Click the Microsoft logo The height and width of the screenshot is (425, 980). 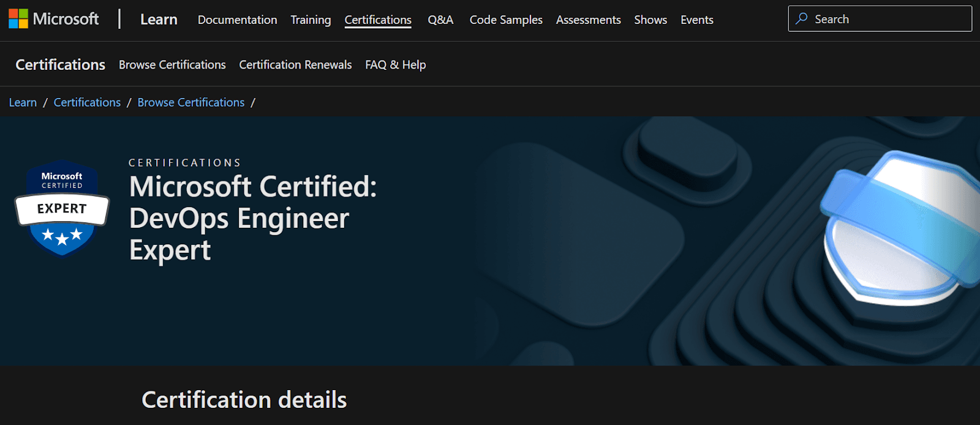[53, 19]
